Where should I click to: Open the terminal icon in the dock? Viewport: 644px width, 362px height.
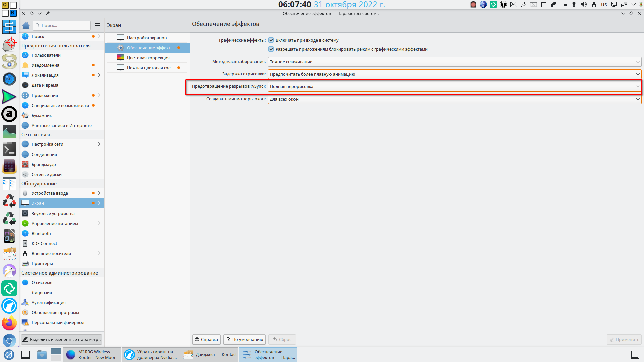pos(9,149)
